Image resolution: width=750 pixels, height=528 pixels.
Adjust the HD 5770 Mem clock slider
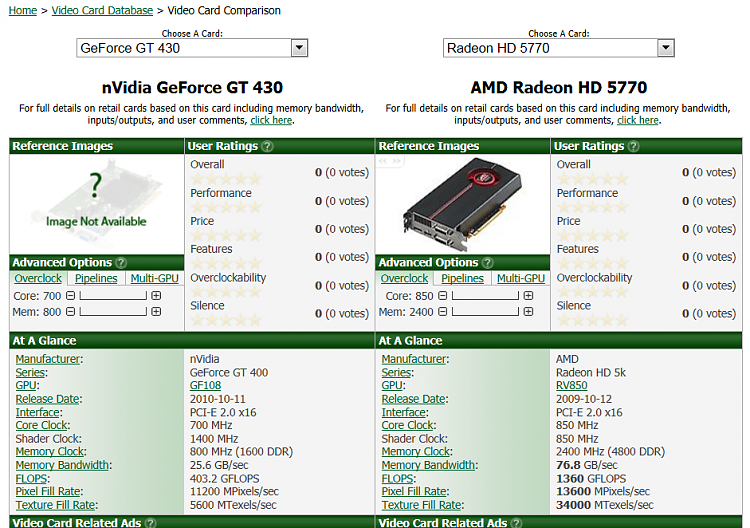[485, 312]
